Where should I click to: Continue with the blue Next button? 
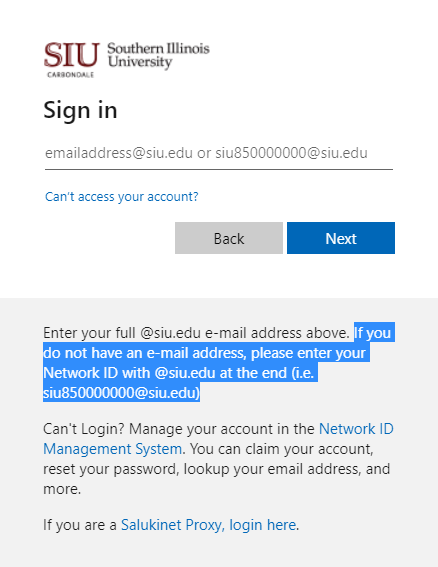pos(341,238)
